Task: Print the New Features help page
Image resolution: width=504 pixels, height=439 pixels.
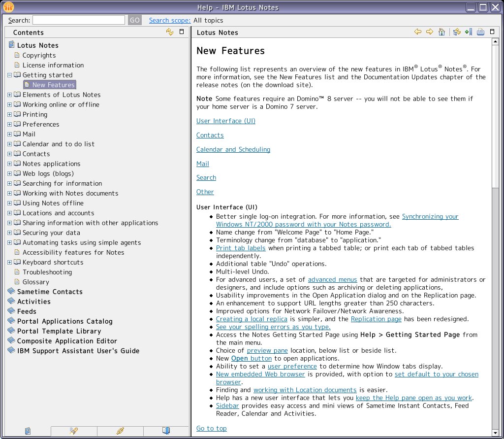Action: (480, 32)
